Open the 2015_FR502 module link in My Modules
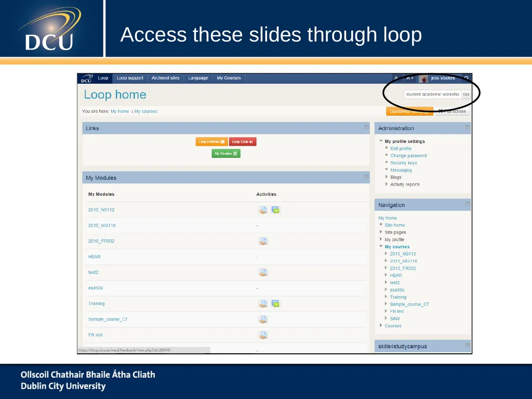The width and height of the screenshot is (532, 399). 101,241
